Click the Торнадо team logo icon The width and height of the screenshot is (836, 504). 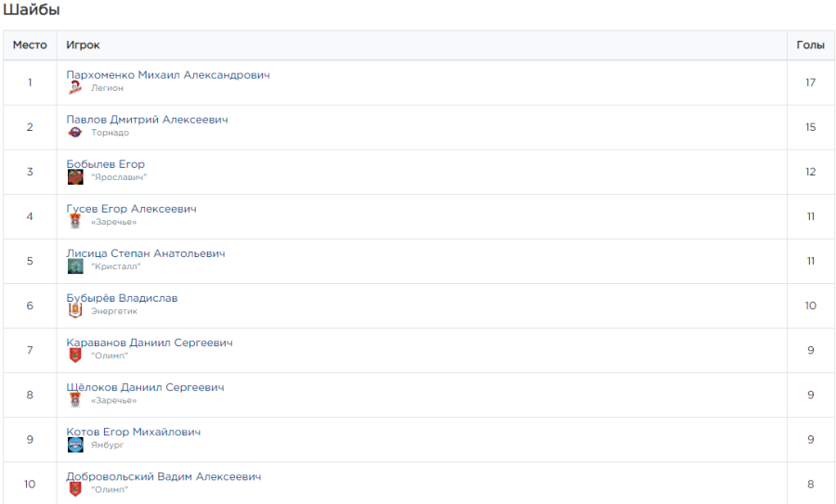coord(75,133)
